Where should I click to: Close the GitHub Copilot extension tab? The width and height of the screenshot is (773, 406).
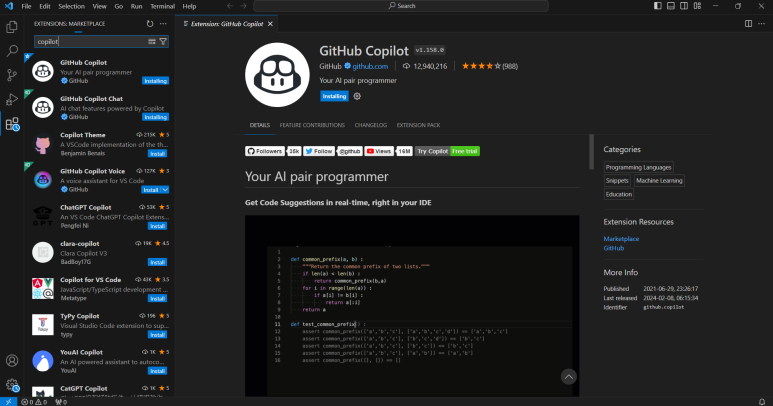pyautogui.click(x=270, y=24)
